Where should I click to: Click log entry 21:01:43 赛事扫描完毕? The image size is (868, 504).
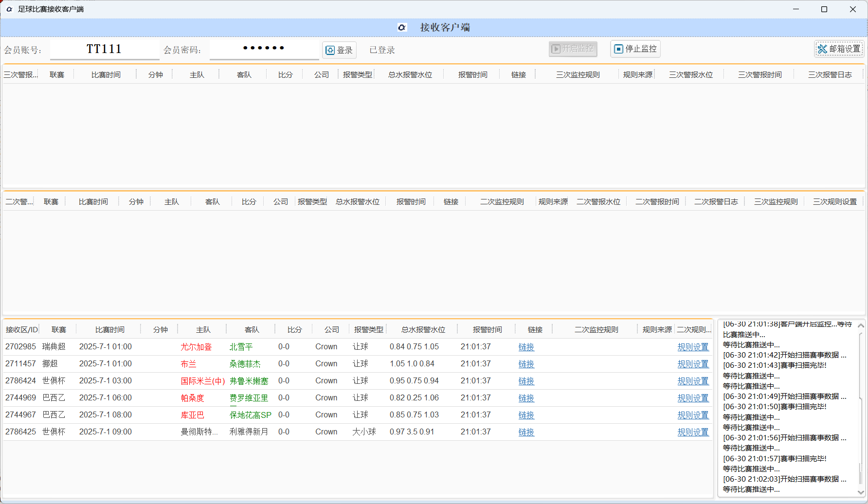(775, 365)
